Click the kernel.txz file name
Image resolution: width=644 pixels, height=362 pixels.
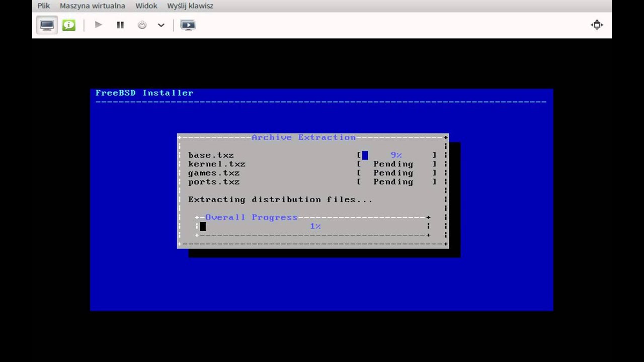click(217, 164)
